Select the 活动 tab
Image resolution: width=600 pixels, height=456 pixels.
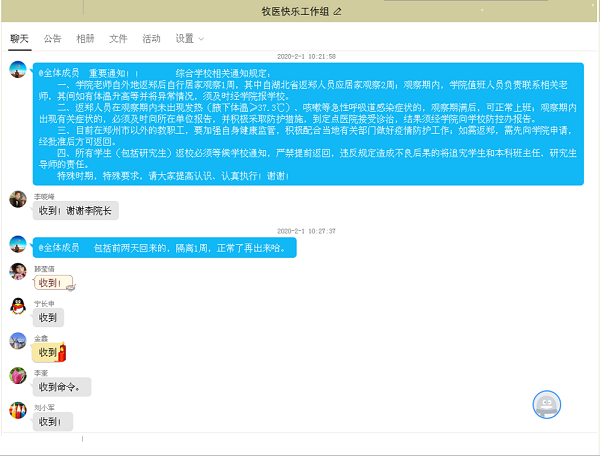[151, 39]
